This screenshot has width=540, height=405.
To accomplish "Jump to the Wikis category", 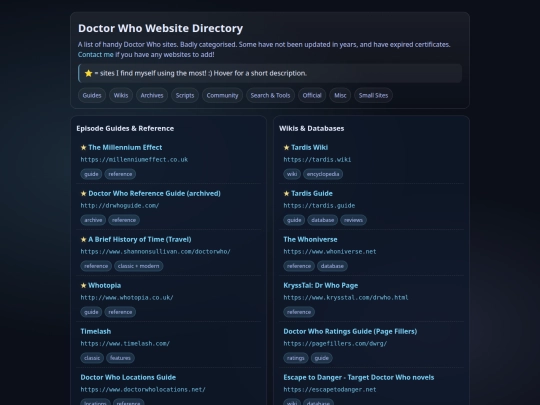I will [x=121, y=95].
